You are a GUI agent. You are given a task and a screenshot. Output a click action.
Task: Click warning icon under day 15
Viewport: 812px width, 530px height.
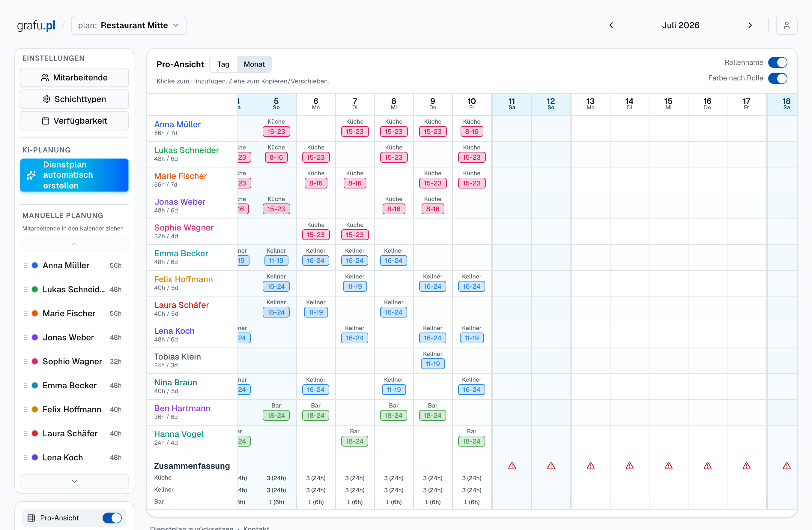[x=668, y=466]
